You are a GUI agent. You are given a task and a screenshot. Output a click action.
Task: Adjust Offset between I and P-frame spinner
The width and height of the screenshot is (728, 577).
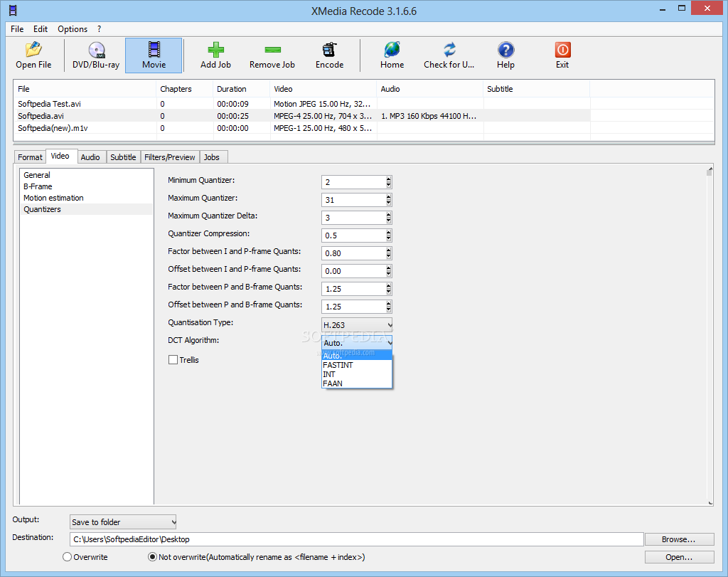[389, 271]
